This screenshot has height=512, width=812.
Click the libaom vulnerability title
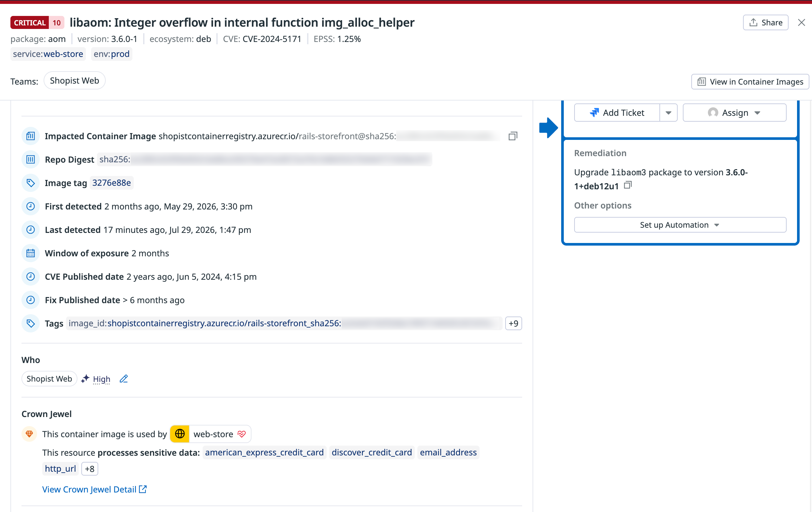[242, 22]
